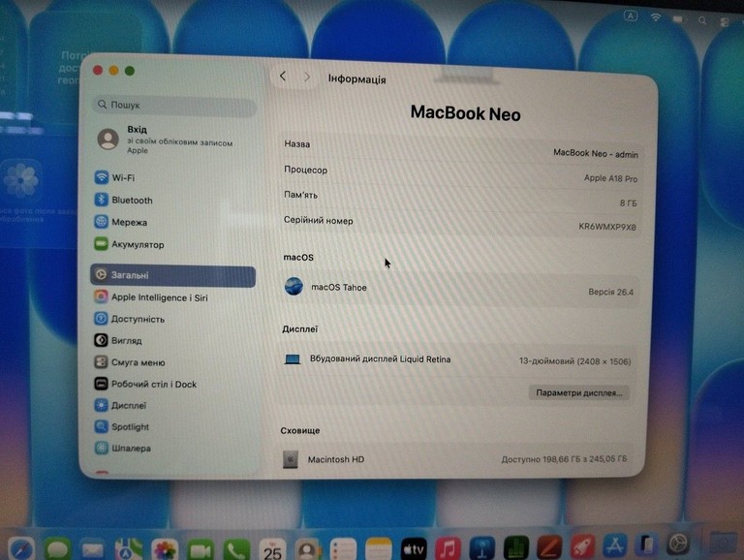The height and width of the screenshot is (560, 744).
Task: Open iPhone Mirroring from the Dock
Action: point(647,544)
